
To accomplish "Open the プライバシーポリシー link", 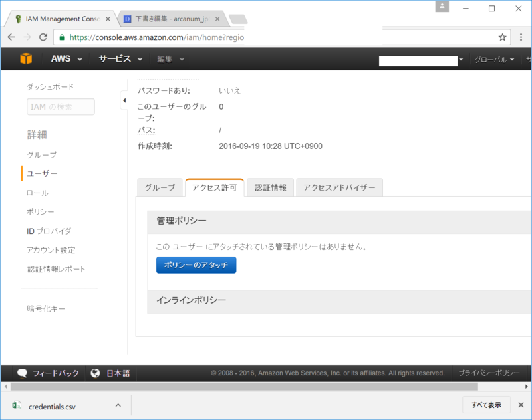I will point(489,373).
